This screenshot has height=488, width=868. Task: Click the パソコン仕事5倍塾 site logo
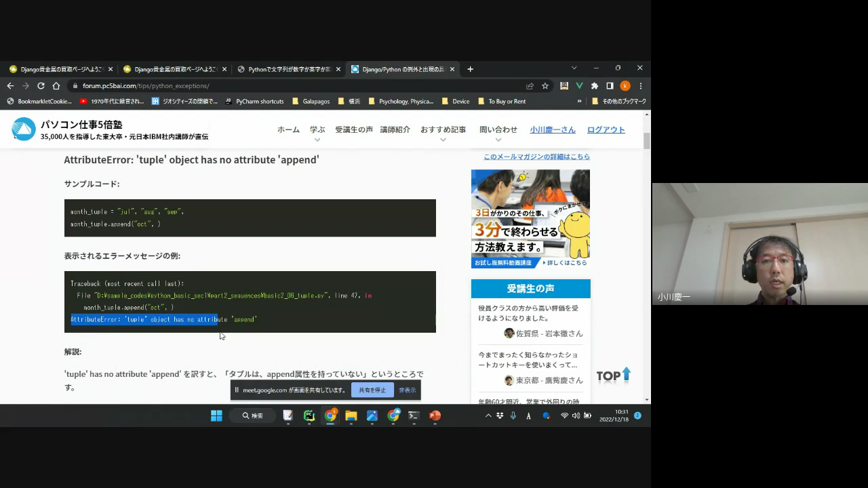click(x=24, y=129)
